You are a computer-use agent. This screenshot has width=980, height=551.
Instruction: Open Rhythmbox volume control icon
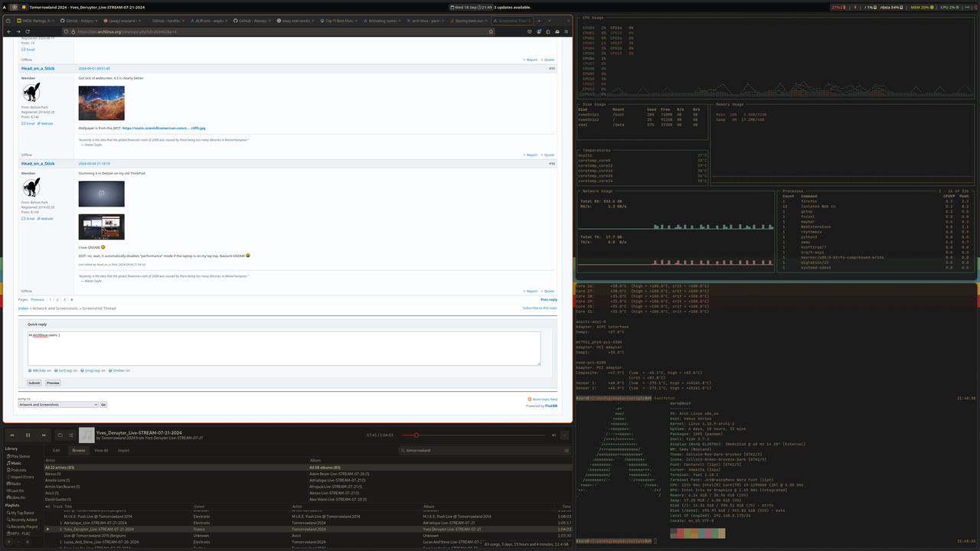click(554, 435)
